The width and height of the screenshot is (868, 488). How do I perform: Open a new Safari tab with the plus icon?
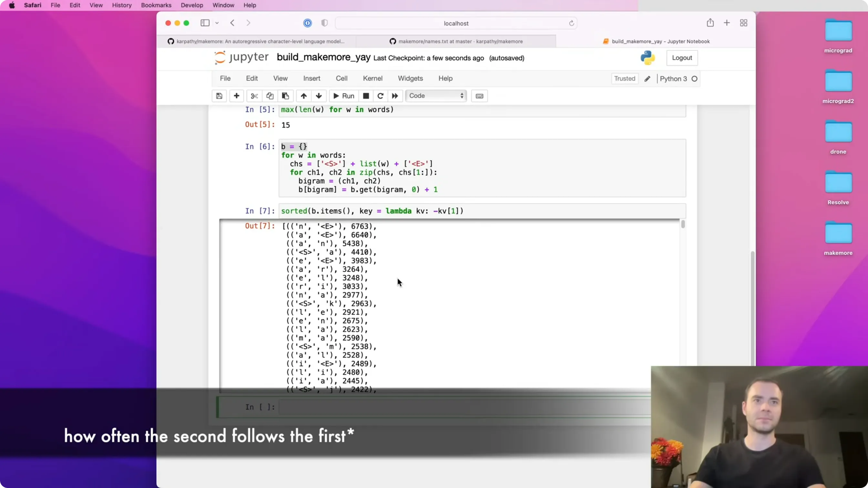(727, 23)
